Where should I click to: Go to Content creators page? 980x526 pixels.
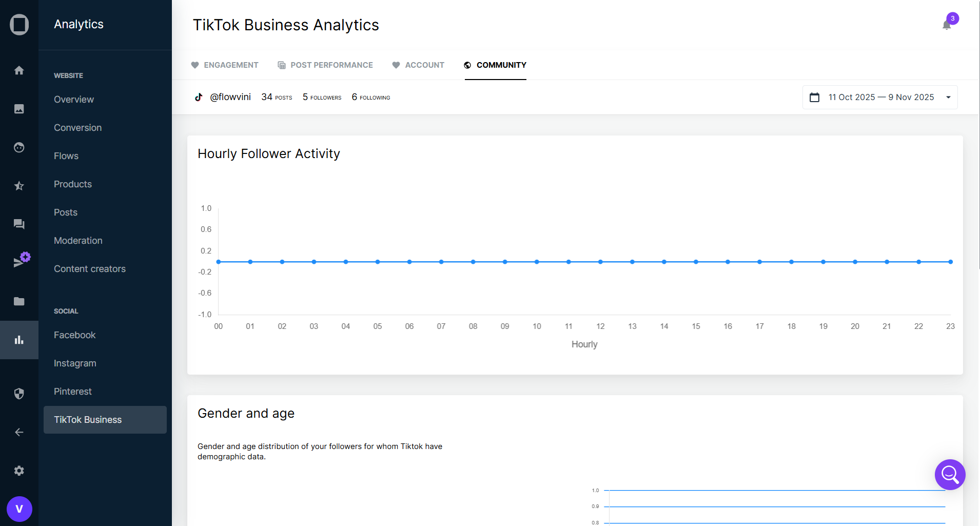(90, 269)
